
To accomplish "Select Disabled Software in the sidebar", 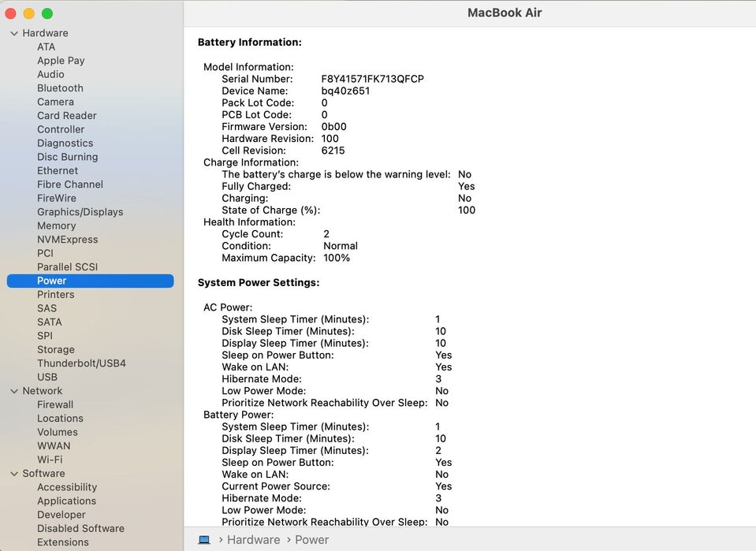I will 80,529.
